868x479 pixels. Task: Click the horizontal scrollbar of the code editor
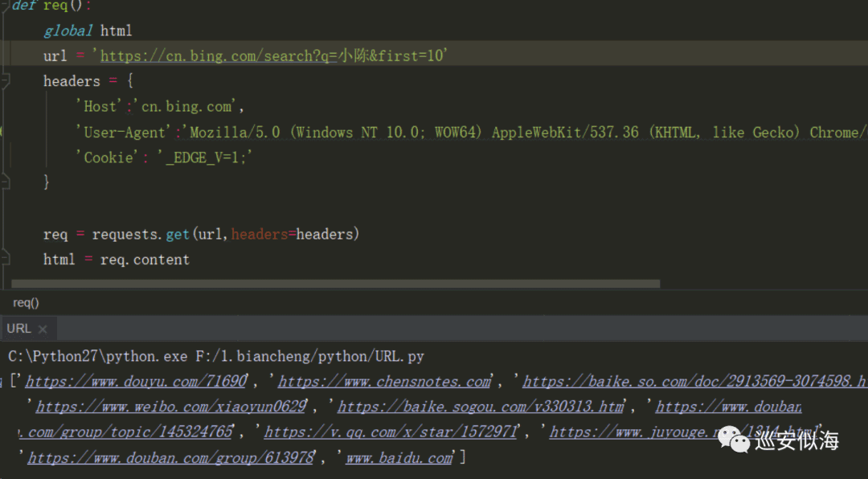point(335,284)
